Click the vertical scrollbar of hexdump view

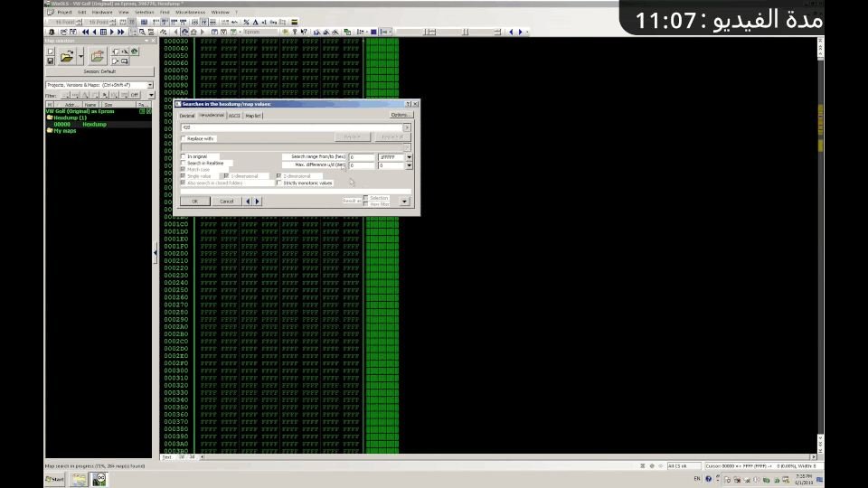click(820, 245)
